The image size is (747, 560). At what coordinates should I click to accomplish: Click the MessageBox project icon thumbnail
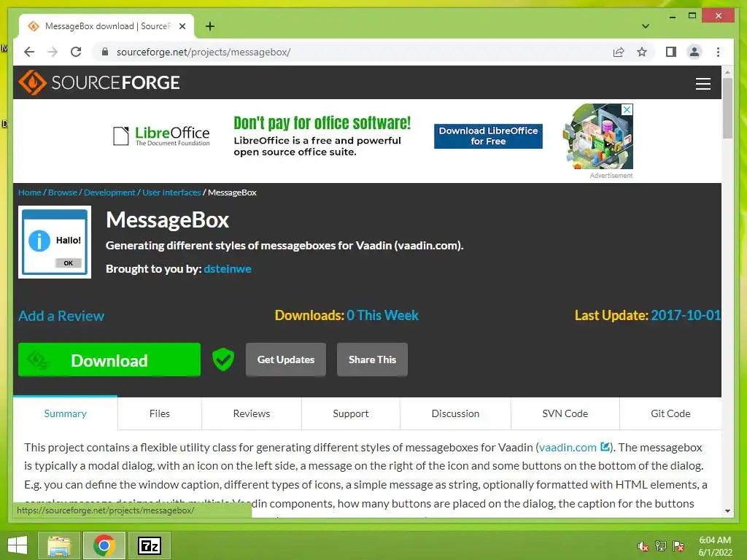pos(55,242)
